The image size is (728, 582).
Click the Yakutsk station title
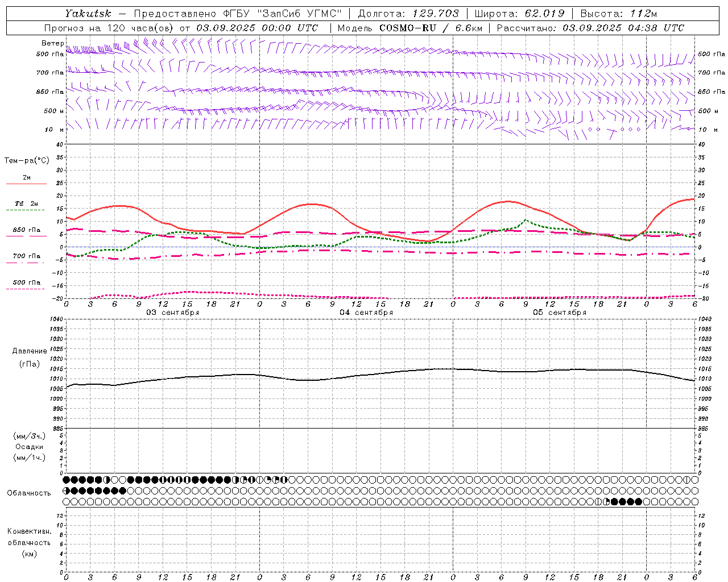coord(88,14)
